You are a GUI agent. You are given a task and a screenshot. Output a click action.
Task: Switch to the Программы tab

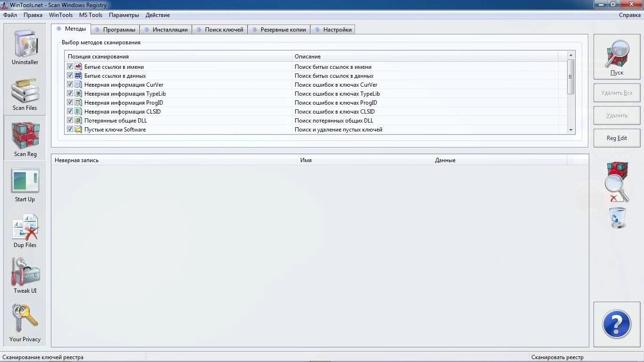115,30
